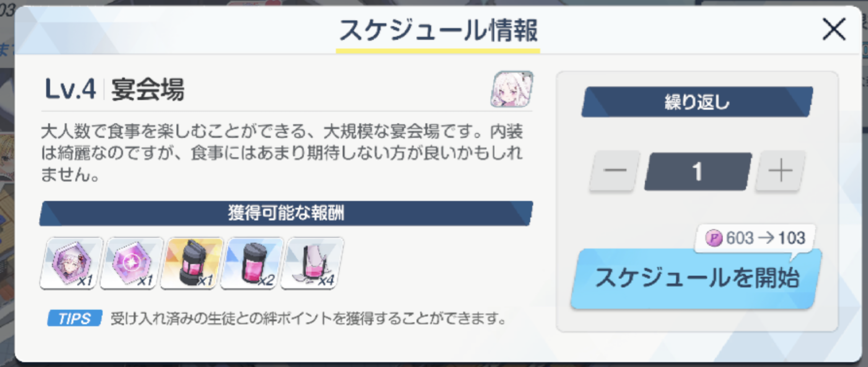
Task: Select the blue-background lantern reward x2
Action: pos(252,263)
